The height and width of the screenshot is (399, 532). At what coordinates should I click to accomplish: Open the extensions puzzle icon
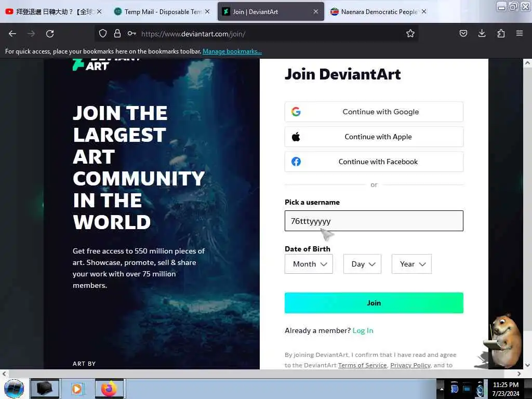click(501, 33)
